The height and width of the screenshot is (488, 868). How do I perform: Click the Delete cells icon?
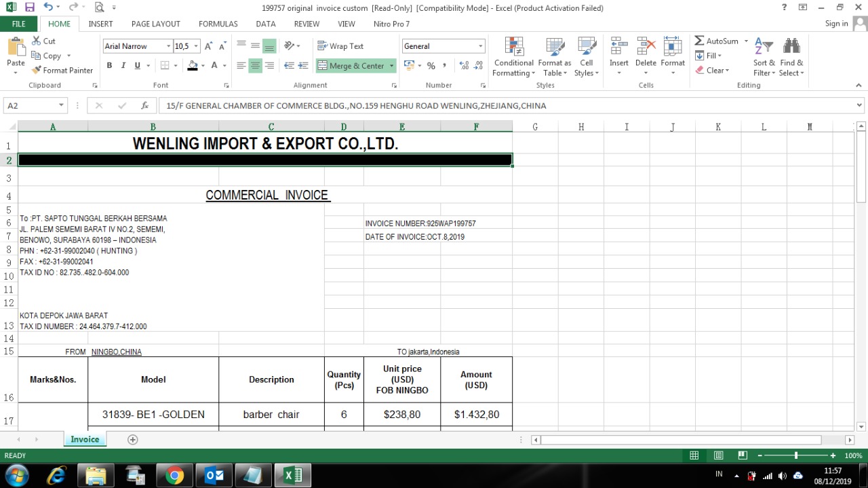(x=646, y=46)
